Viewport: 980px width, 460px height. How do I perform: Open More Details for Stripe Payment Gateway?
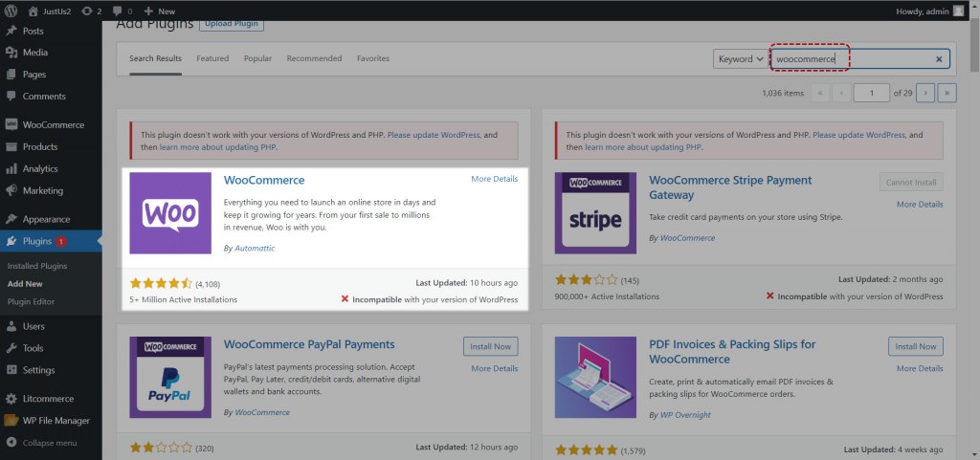[x=920, y=204]
